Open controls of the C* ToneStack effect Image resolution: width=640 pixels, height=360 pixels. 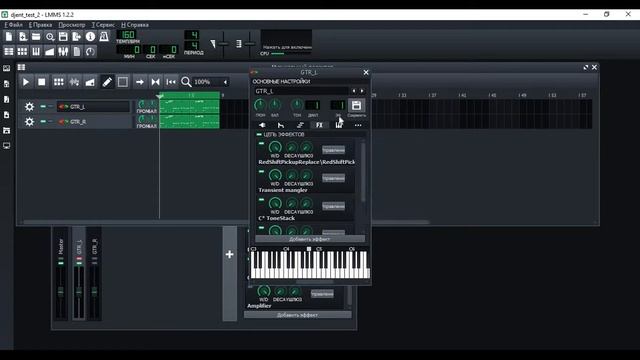click(x=333, y=206)
